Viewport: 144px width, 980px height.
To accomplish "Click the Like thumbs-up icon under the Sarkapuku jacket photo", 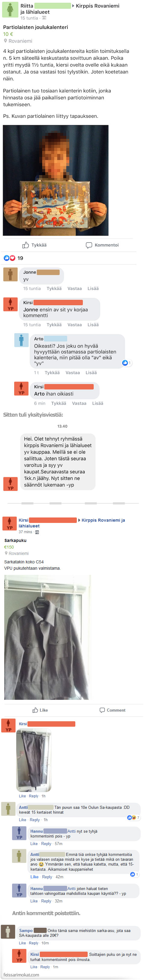I will tap(35, 710).
